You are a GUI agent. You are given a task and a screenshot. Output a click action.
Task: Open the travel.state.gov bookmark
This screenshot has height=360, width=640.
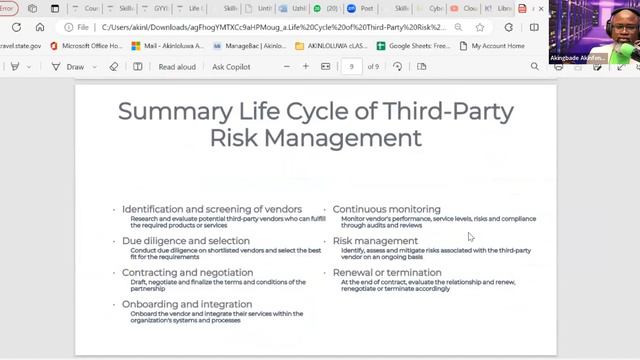tap(20, 46)
